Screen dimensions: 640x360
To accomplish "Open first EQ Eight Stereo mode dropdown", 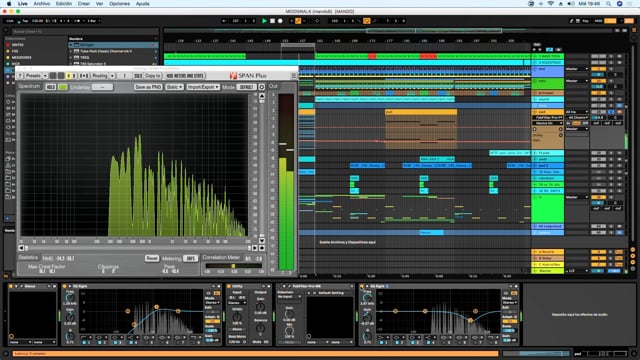I will click(212, 303).
